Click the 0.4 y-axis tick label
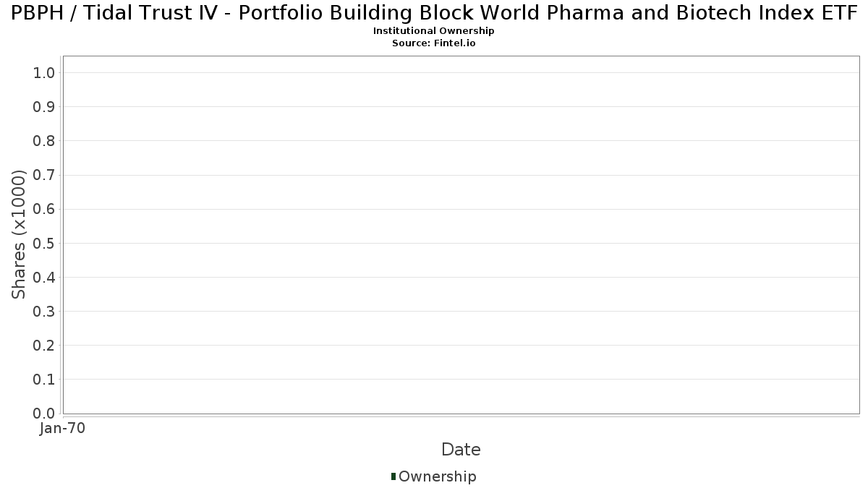 tap(44, 277)
